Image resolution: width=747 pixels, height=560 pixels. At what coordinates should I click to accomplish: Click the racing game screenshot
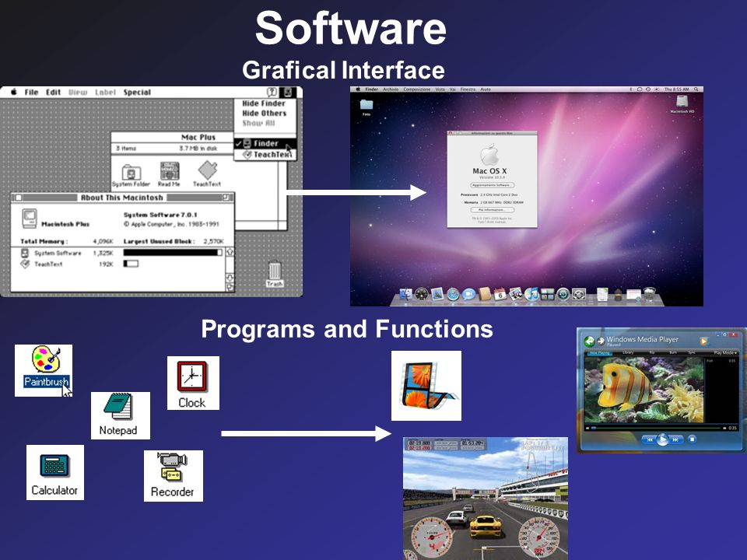[486, 498]
